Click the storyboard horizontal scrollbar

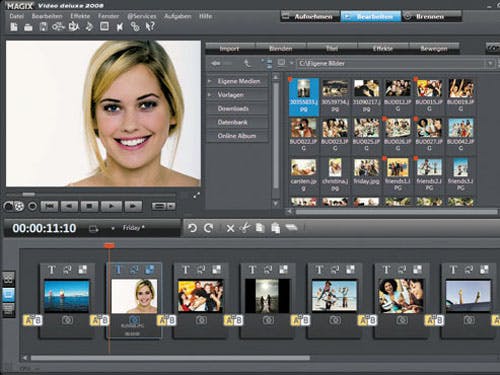170,358
